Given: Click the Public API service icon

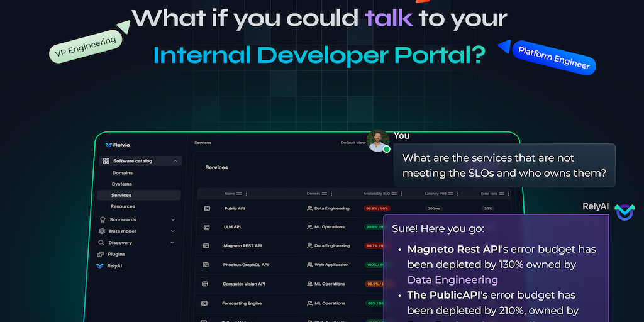Looking at the screenshot, I should coord(207,209).
